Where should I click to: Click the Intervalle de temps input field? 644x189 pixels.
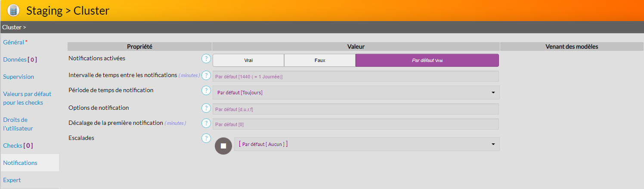pyautogui.click(x=356, y=76)
